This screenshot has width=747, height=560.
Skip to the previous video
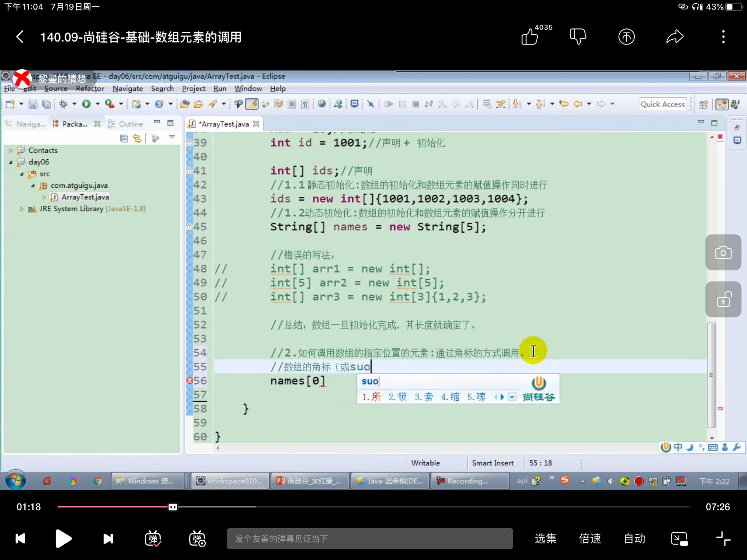click(x=20, y=538)
